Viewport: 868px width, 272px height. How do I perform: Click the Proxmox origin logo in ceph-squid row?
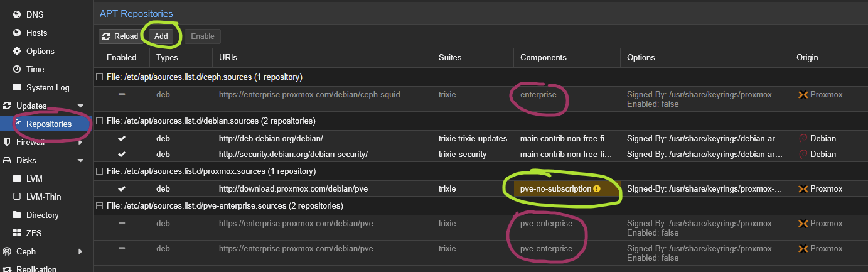click(x=802, y=95)
